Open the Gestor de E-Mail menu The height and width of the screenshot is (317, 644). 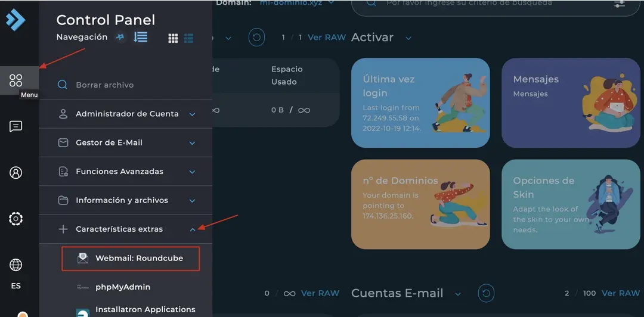click(126, 142)
